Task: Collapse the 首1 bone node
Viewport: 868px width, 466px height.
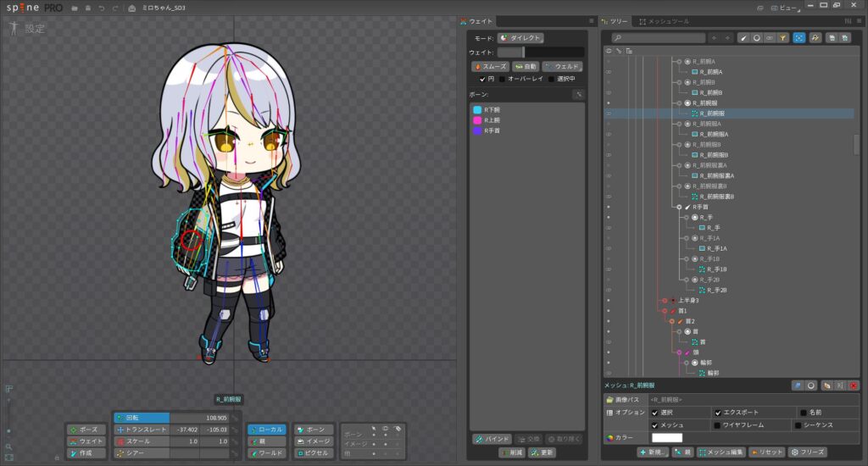Action: (x=665, y=311)
